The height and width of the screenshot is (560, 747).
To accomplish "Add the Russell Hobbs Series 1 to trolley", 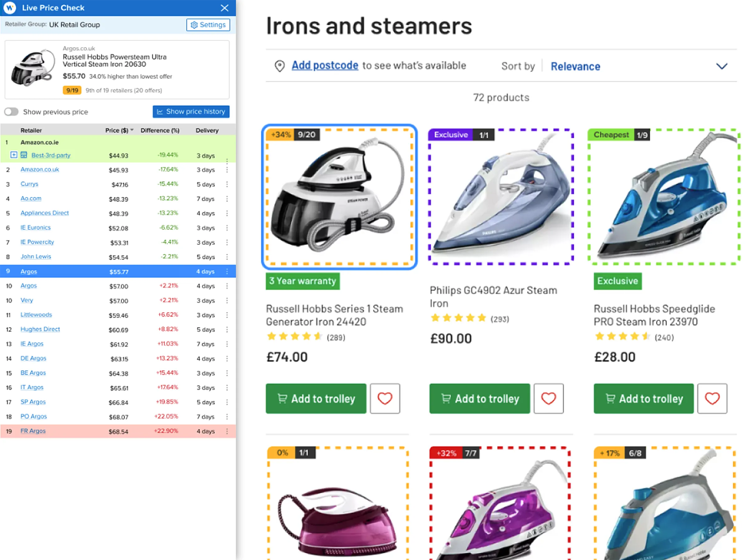I will click(x=316, y=398).
